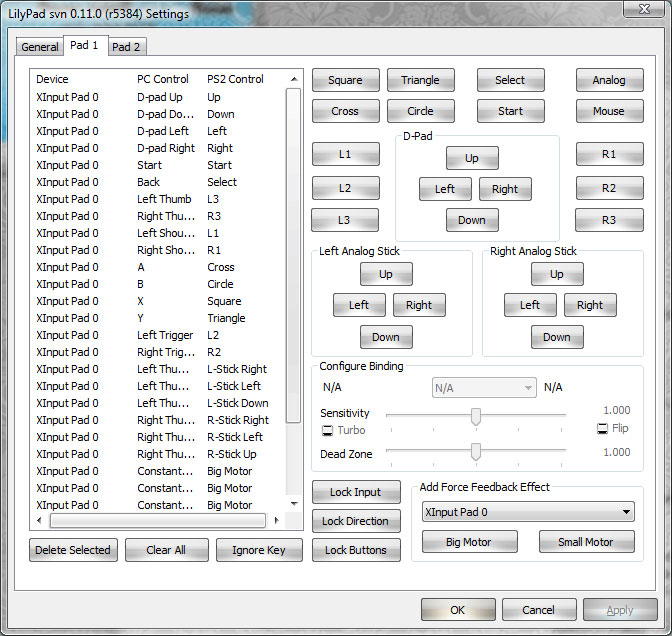Screen dimensions: 672x636
Task: Add Big Motor force feedback effect
Action: (469, 542)
